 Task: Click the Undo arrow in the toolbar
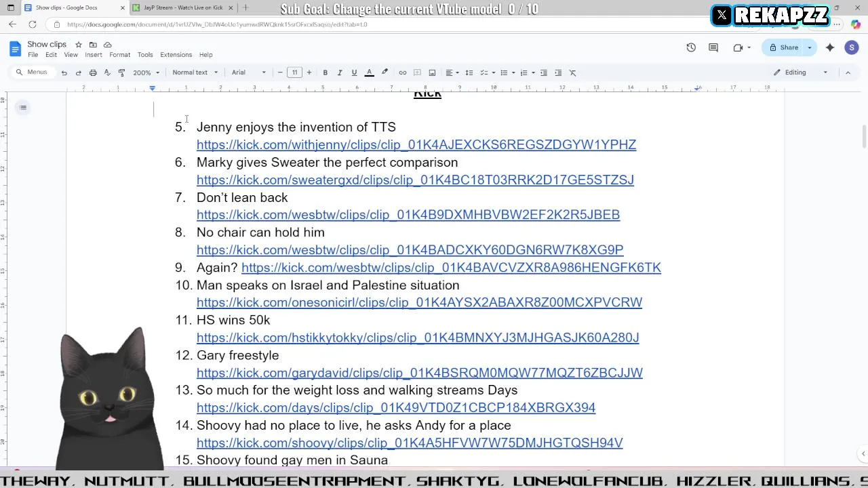coord(64,73)
